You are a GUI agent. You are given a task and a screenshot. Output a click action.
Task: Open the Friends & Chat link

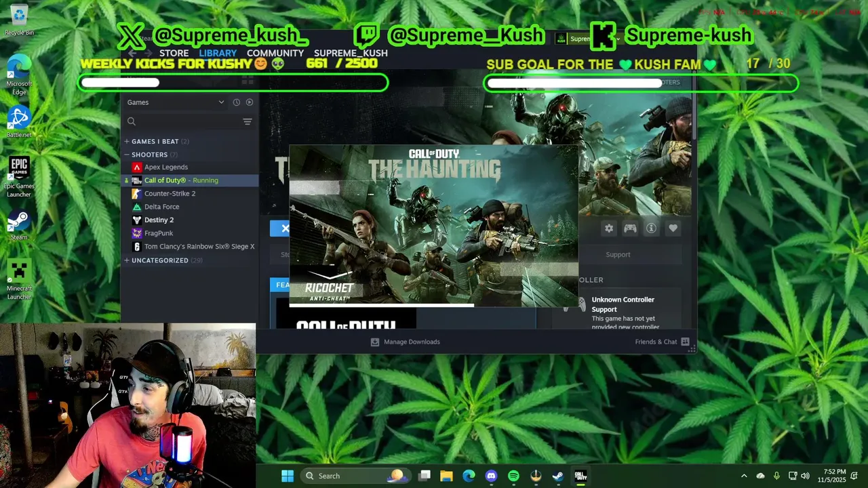[656, 342]
